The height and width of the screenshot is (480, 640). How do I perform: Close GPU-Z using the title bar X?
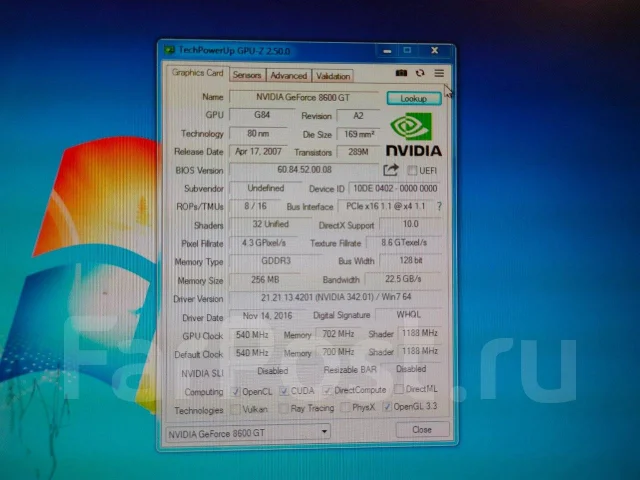pos(435,50)
